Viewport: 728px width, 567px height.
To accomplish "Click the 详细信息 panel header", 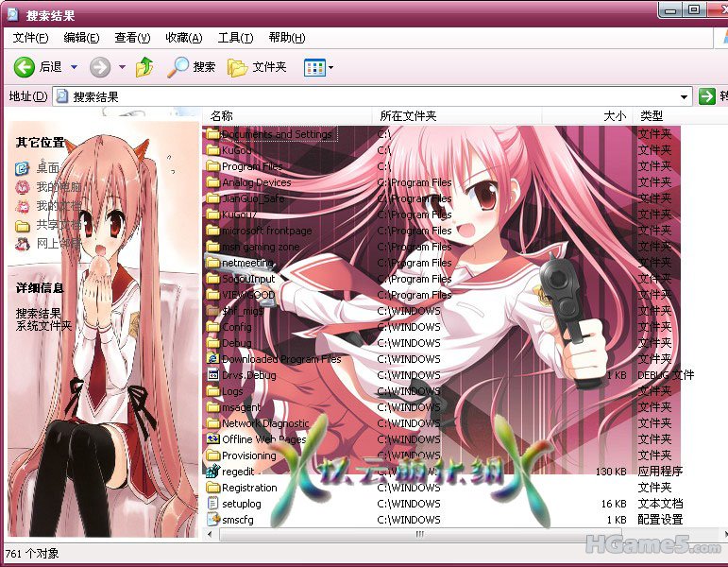I will [x=40, y=287].
